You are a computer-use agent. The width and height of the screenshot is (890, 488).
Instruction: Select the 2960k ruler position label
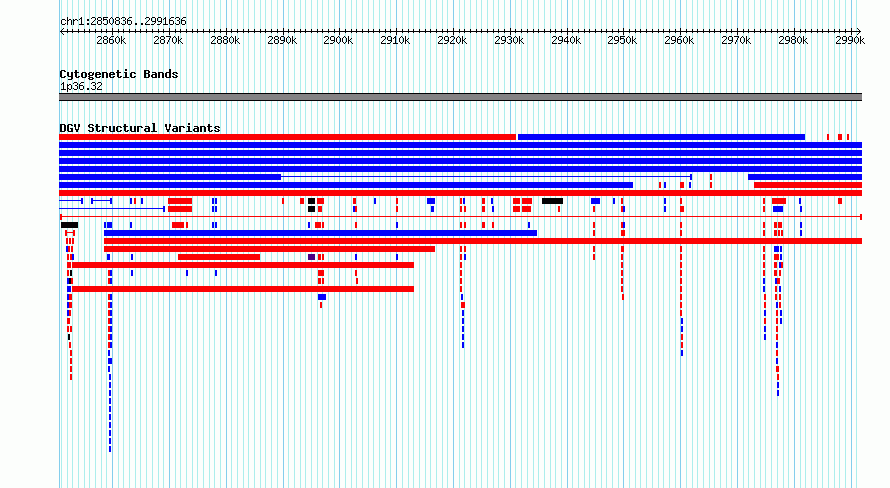tap(679, 40)
